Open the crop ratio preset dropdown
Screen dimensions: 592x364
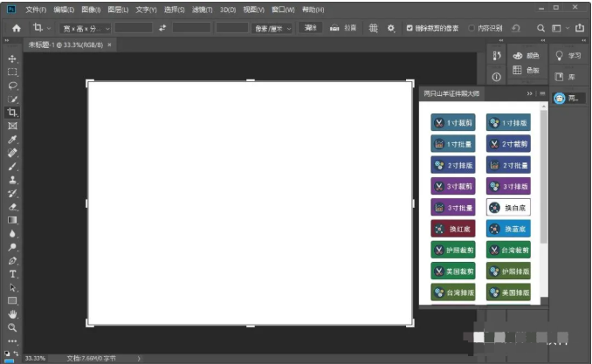(85, 28)
